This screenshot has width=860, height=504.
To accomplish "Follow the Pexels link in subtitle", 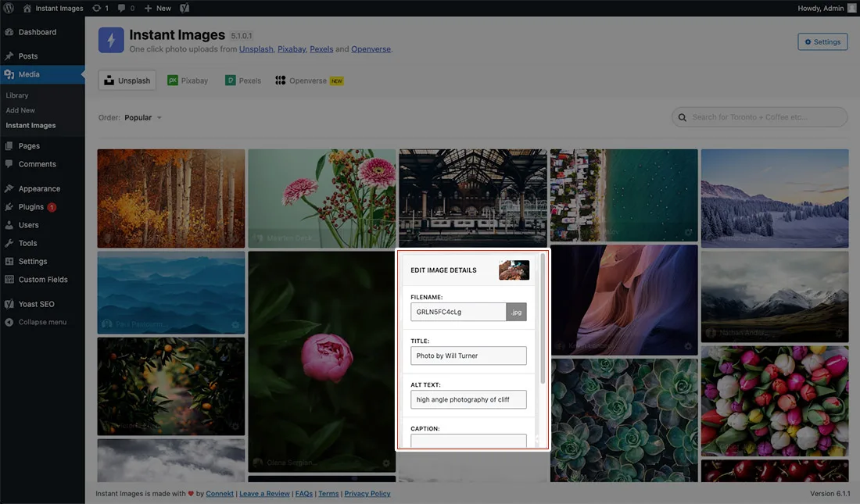I will (321, 49).
